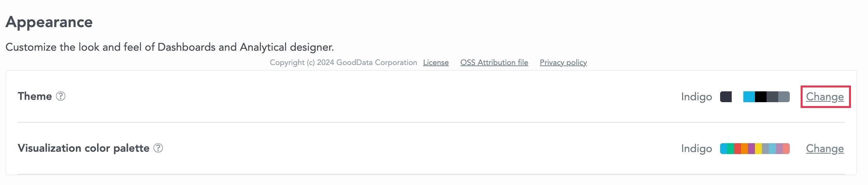
Task: Click the orange swatch in visualization palette
Action: point(744,149)
